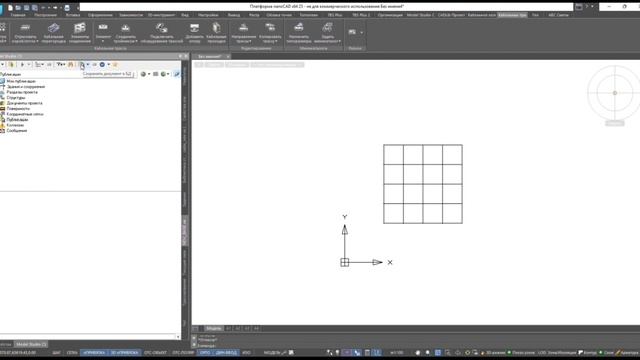Toggle оПРИВЯЗКА object snap in status bar

click(x=94, y=353)
